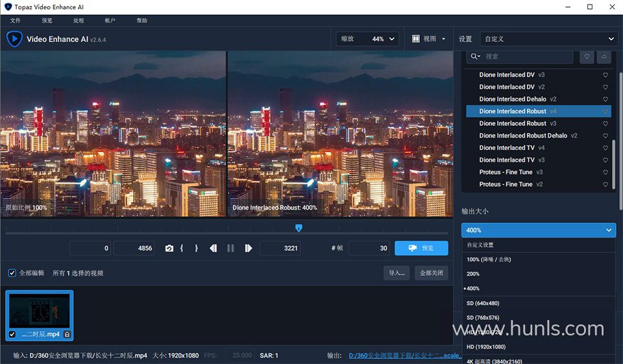Uncheck the video thumbnail checkbox
The width and height of the screenshot is (623, 364).
12,334
